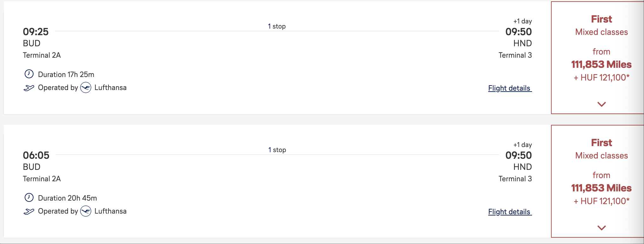Click the First heading on the 09:25 flight fare

click(601, 19)
